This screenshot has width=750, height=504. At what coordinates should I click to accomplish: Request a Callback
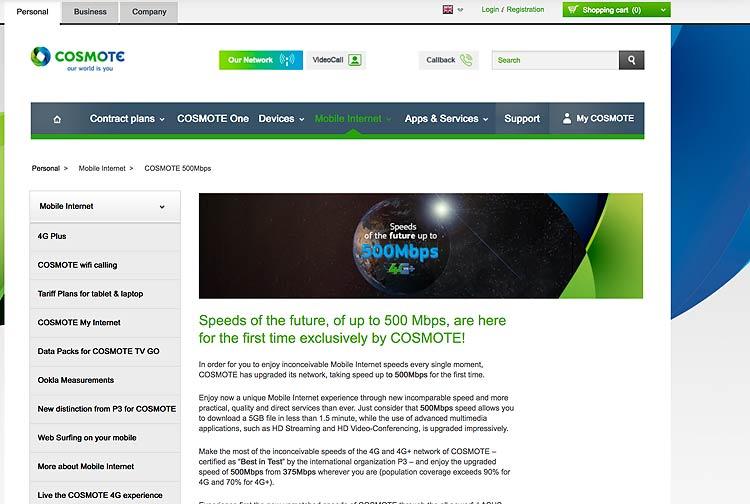[448, 60]
